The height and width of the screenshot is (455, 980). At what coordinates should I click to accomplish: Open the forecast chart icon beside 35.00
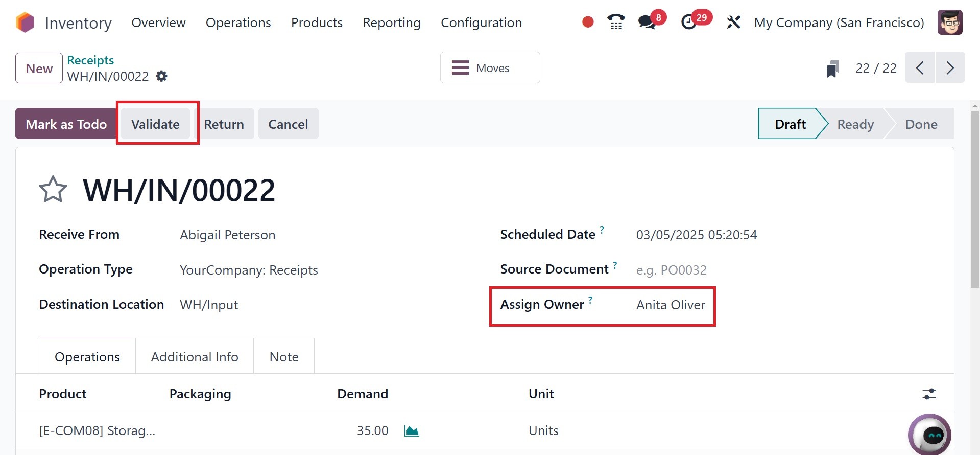(x=411, y=430)
